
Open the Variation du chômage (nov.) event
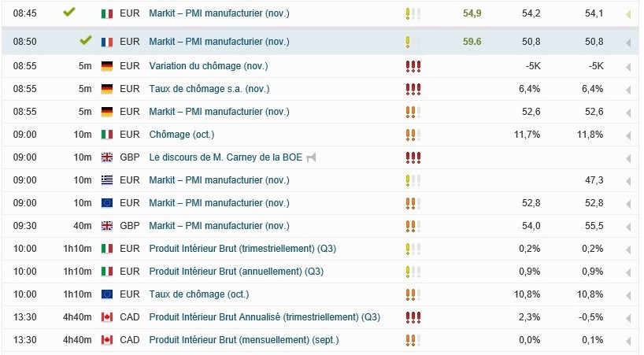click(x=208, y=66)
